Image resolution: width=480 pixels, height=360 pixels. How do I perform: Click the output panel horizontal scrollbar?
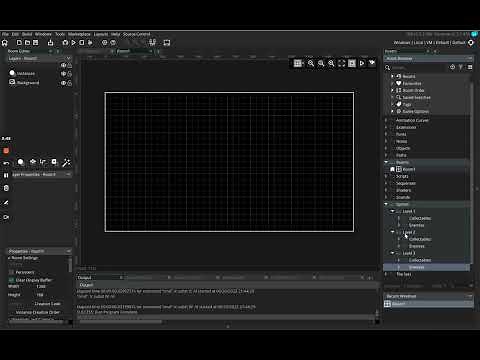pos(121,322)
